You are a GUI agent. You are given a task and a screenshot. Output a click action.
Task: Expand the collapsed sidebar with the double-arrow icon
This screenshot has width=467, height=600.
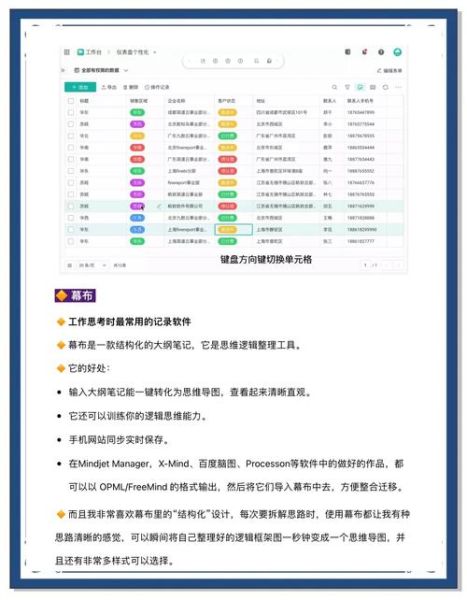pos(63,70)
